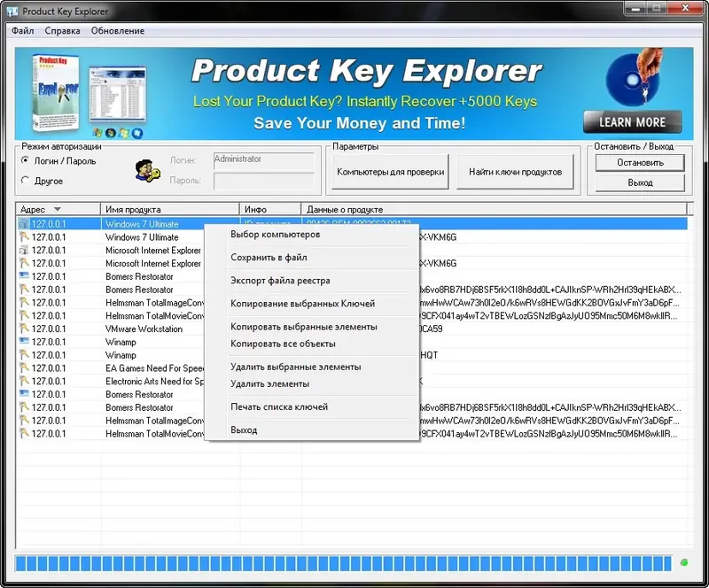Select the Другое radio button

pyautogui.click(x=27, y=181)
